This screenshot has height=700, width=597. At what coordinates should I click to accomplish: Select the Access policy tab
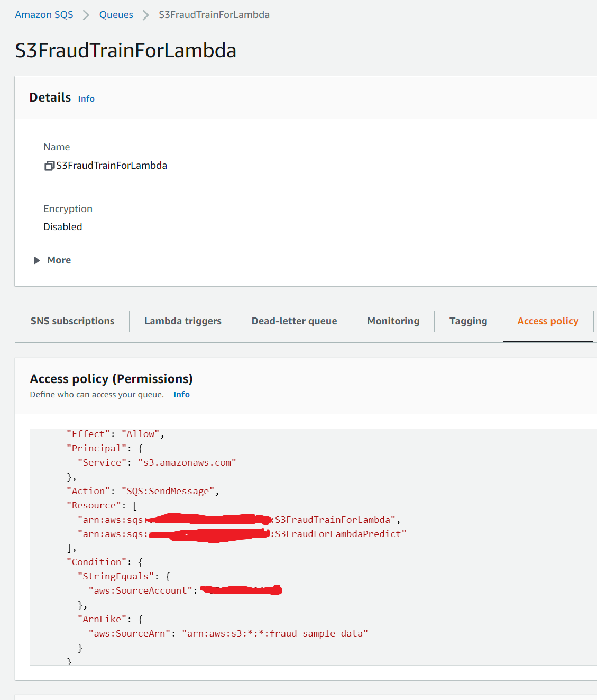point(547,321)
